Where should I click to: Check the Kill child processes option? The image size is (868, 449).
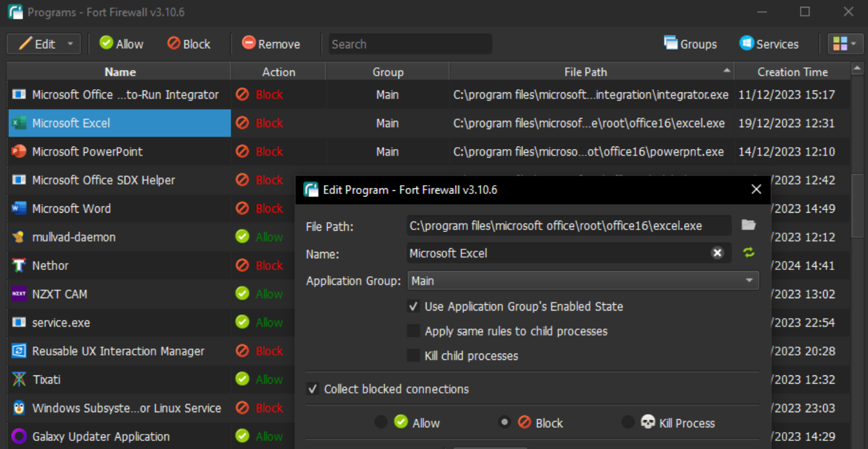(413, 356)
